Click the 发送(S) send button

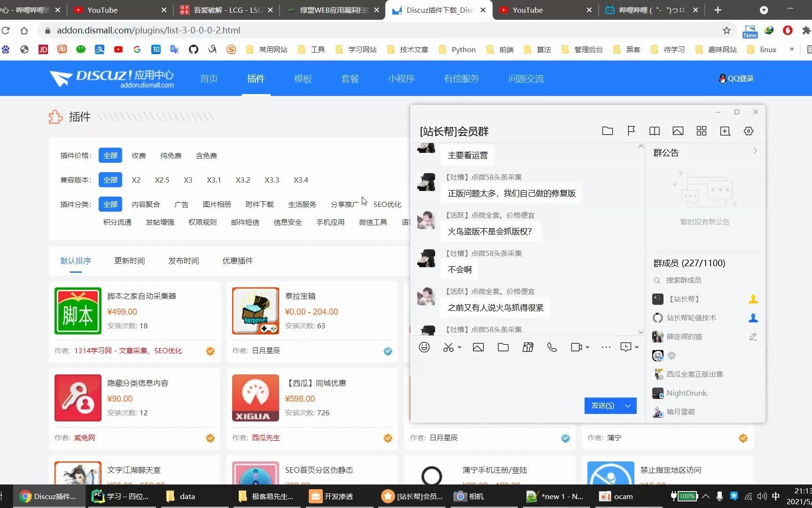(x=603, y=406)
